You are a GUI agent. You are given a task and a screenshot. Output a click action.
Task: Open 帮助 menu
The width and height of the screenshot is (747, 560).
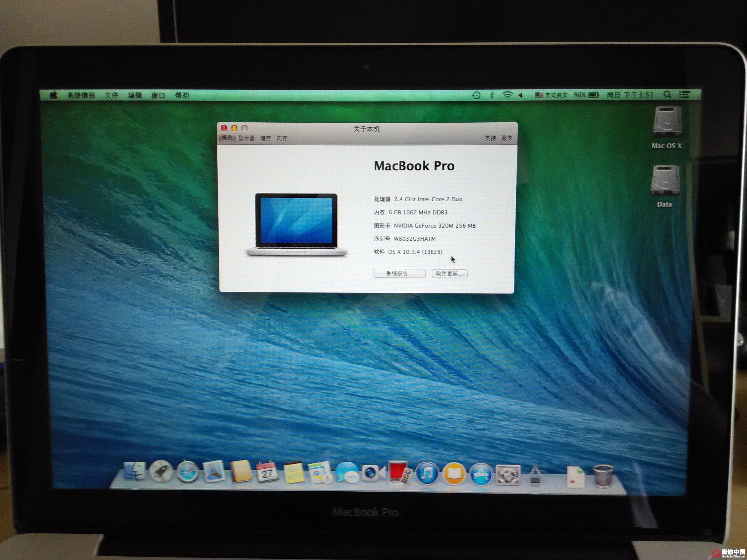point(182,95)
